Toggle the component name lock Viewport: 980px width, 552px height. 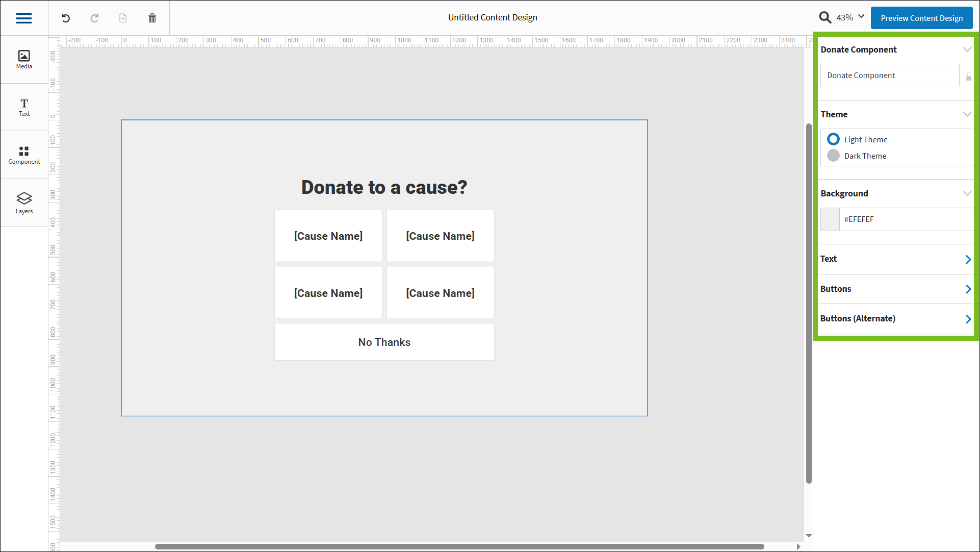969,77
